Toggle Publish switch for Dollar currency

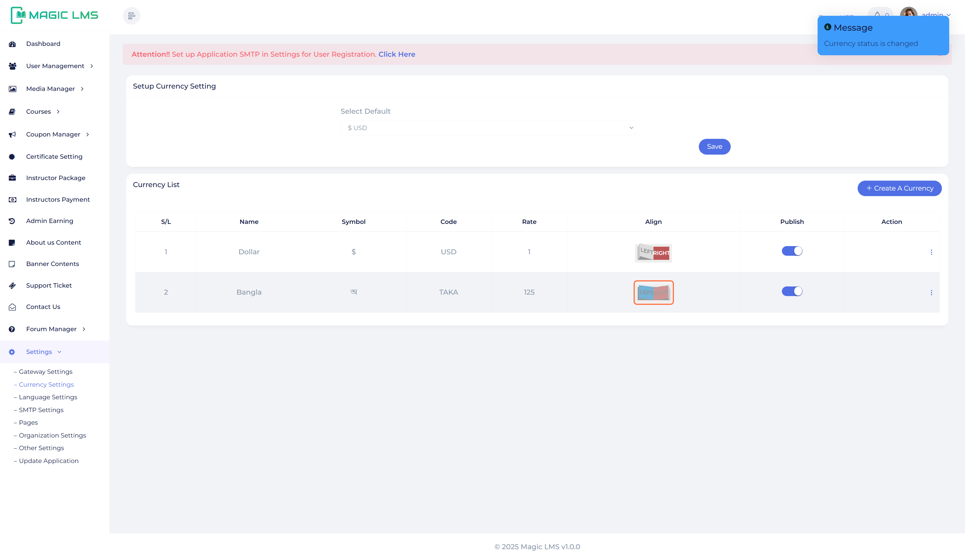point(792,251)
